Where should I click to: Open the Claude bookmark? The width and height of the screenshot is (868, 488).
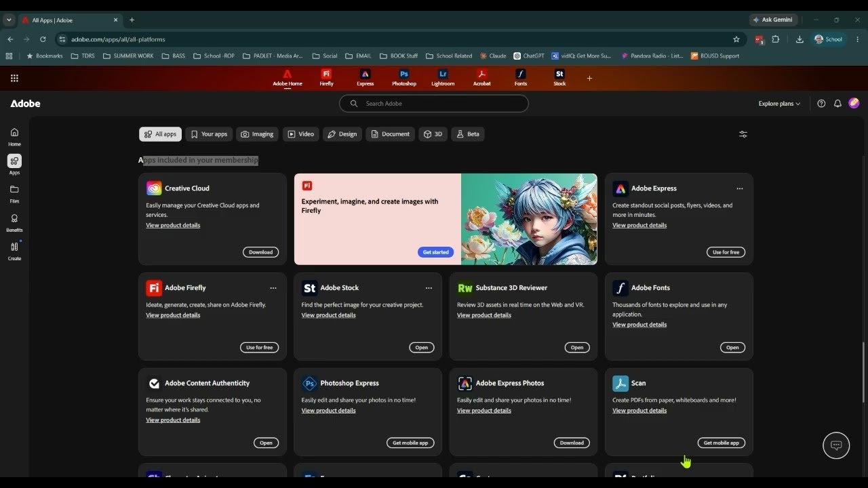493,56
